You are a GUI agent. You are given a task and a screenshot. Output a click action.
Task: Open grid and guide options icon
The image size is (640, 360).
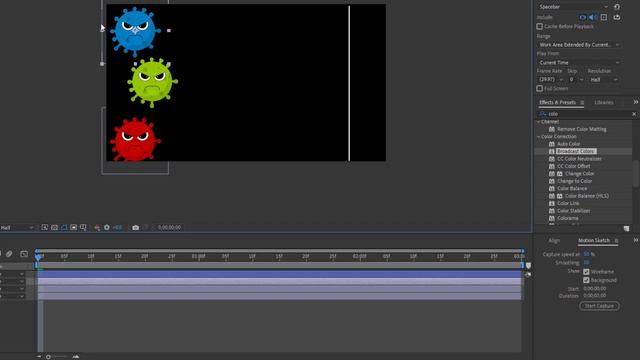[83, 227]
